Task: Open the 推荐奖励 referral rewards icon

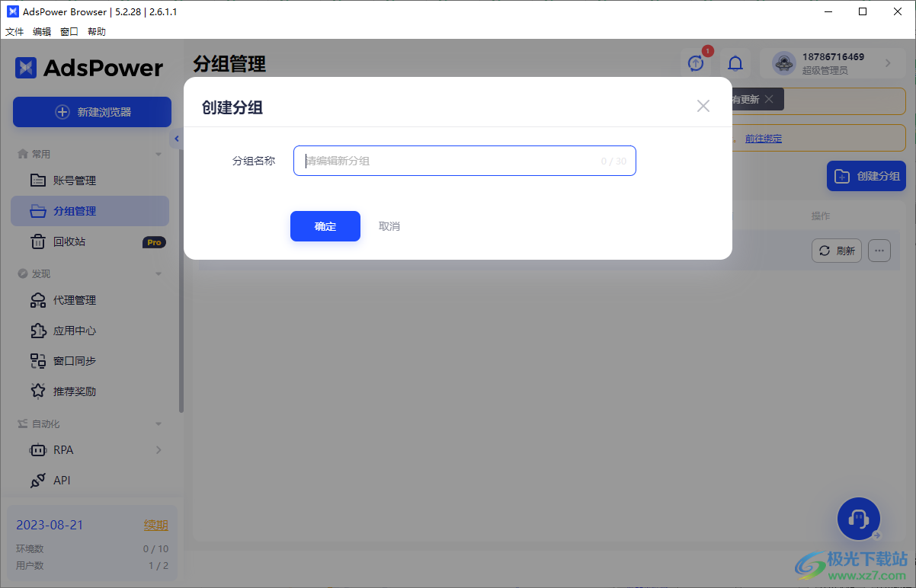Action: (37, 391)
